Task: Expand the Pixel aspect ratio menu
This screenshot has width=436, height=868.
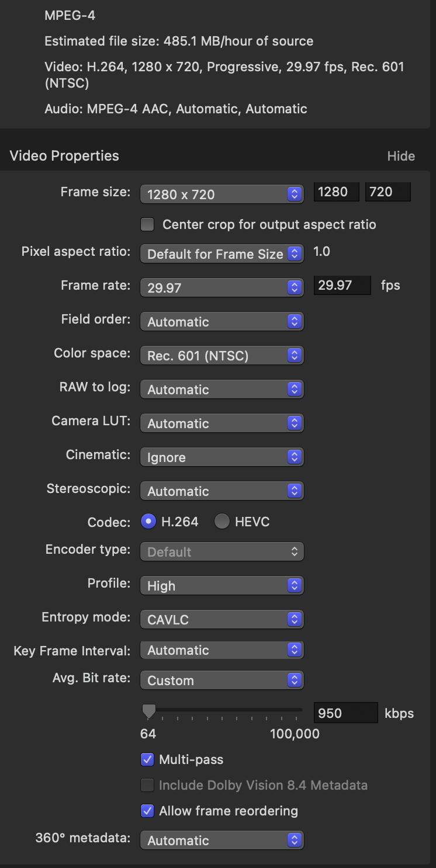Action: 222,254
